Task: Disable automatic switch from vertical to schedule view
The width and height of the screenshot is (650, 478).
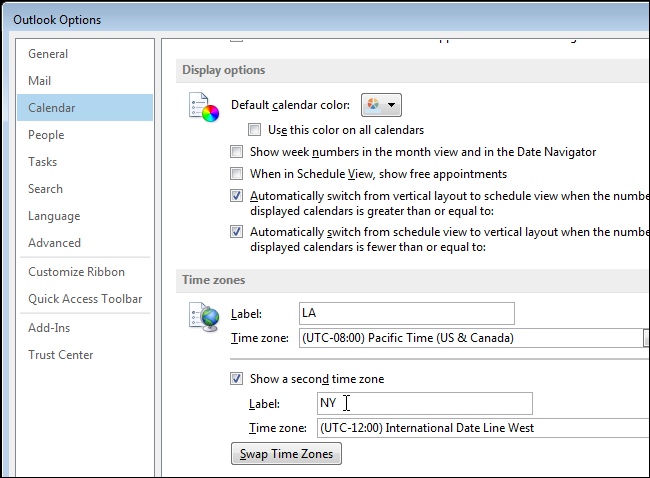Action: [x=236, y=196]
